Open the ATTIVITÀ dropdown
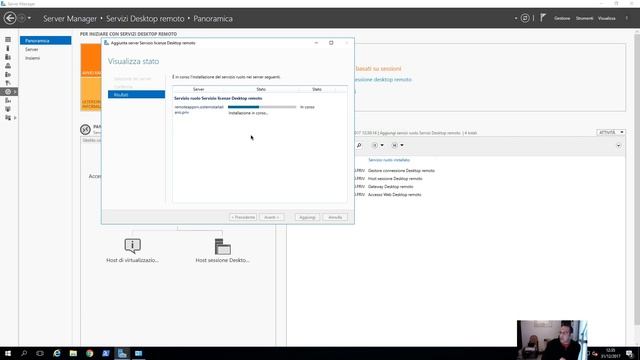The width and height of the screenshot is (640, 360). coord(611,132)
